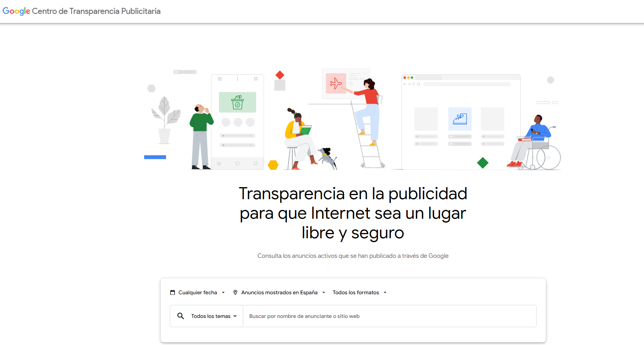Viewport: 644px width, 345px height.
Task: Click the arrow beside Todos los temas
Action: point(235,316)
